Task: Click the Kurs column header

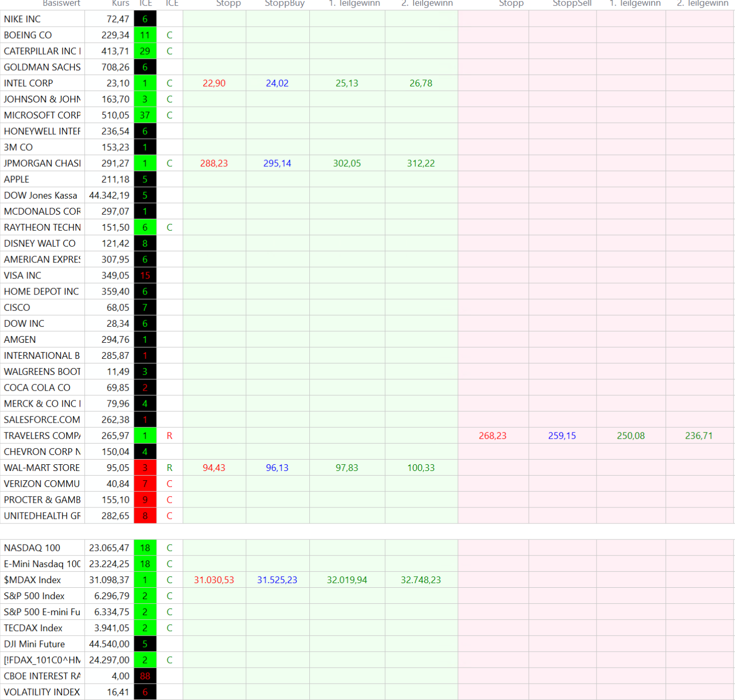Action: point(120,4)
